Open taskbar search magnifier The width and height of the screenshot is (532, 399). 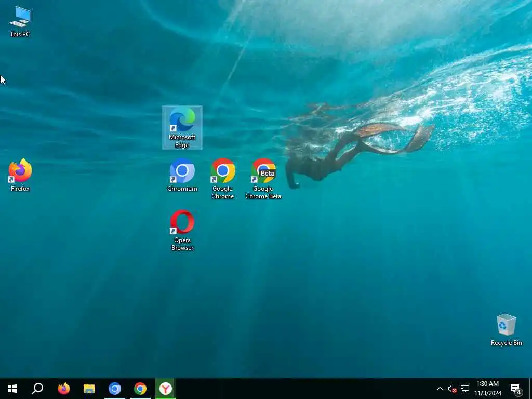tap(37, 389)
